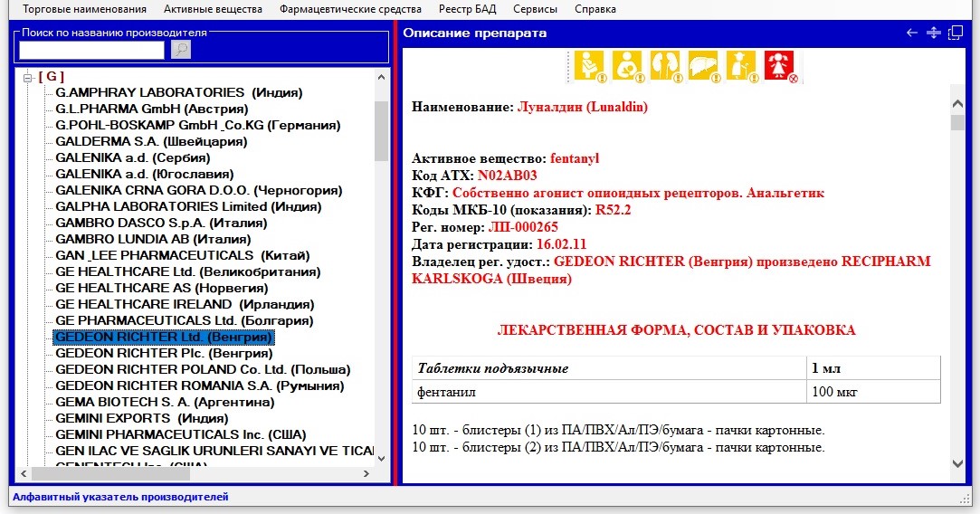Go back using the left arrow icon

pyautogui.click(x=912, y=33)
